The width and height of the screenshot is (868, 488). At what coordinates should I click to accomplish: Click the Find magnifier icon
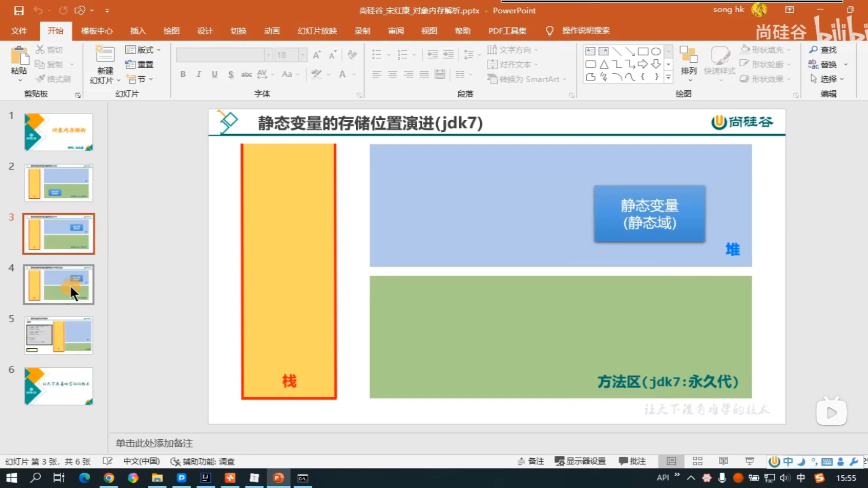tap(814, 50)
